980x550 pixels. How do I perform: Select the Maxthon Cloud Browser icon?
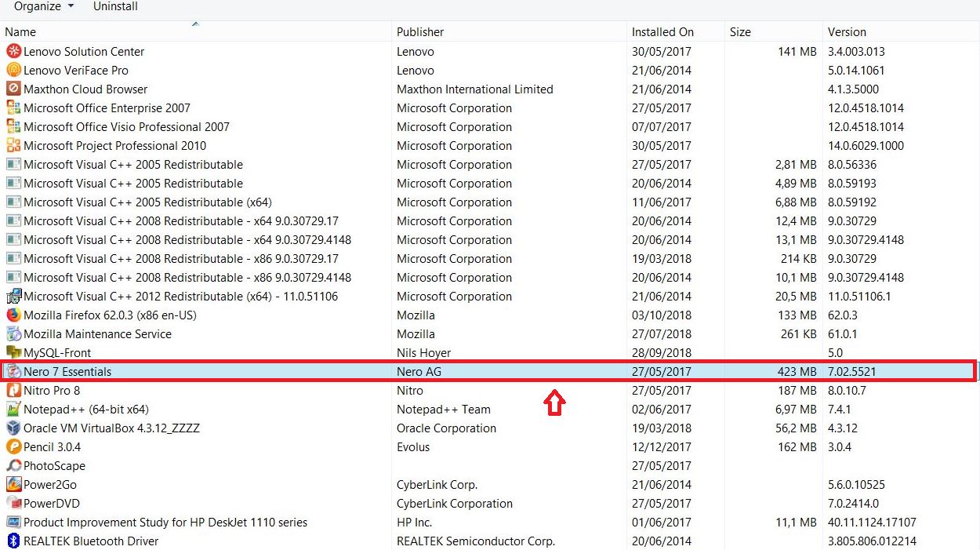13,89
